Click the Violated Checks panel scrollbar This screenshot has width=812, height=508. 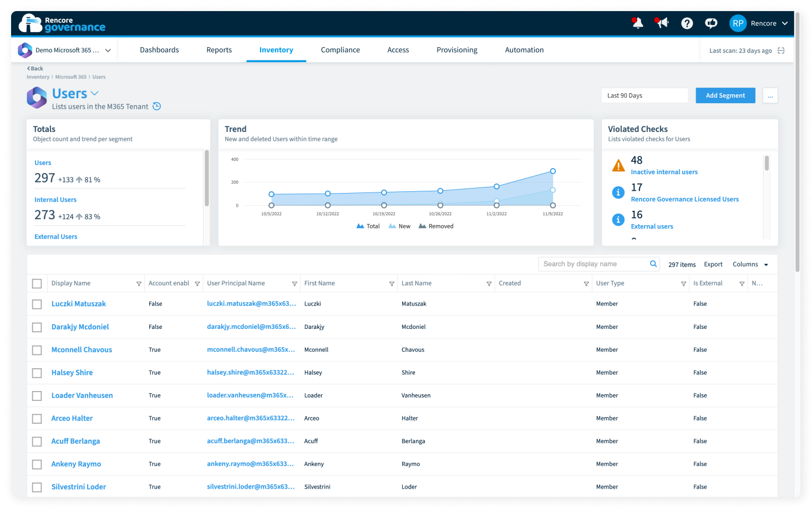pos(767,163)
